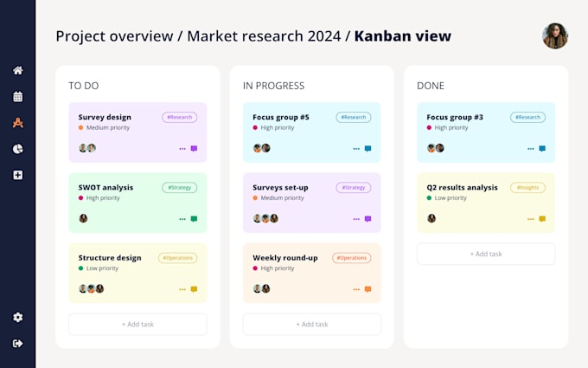Open comments on the Survey design card
Image resolution: width=588 pixels, height=368 pixels.
(x=194, y=149)
